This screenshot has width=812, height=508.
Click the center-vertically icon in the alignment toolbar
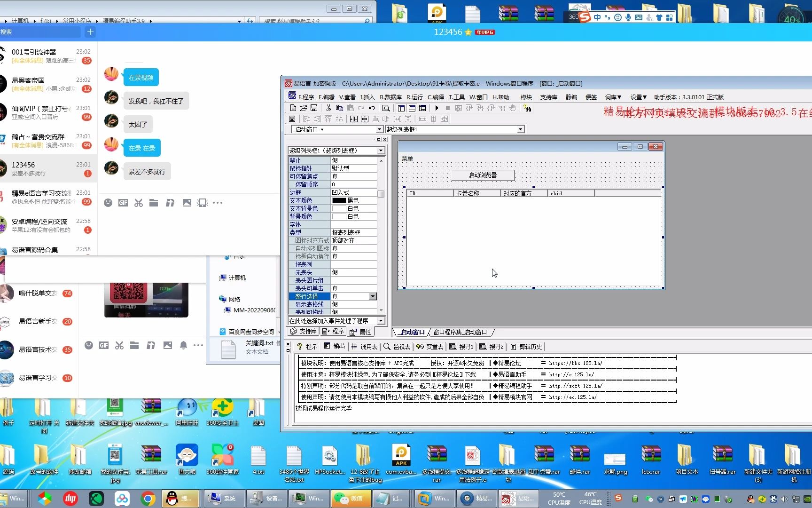(x=365, y=119)
